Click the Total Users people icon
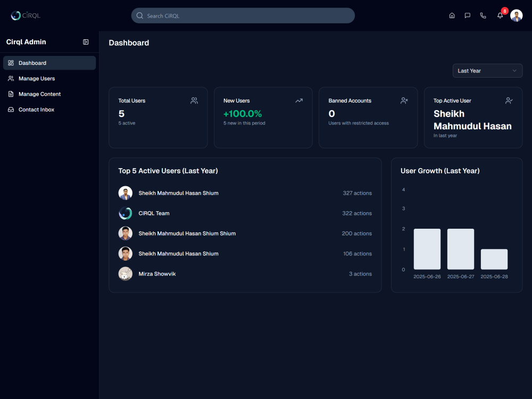Screen dimensions: 532x399 tap(194, 101)
